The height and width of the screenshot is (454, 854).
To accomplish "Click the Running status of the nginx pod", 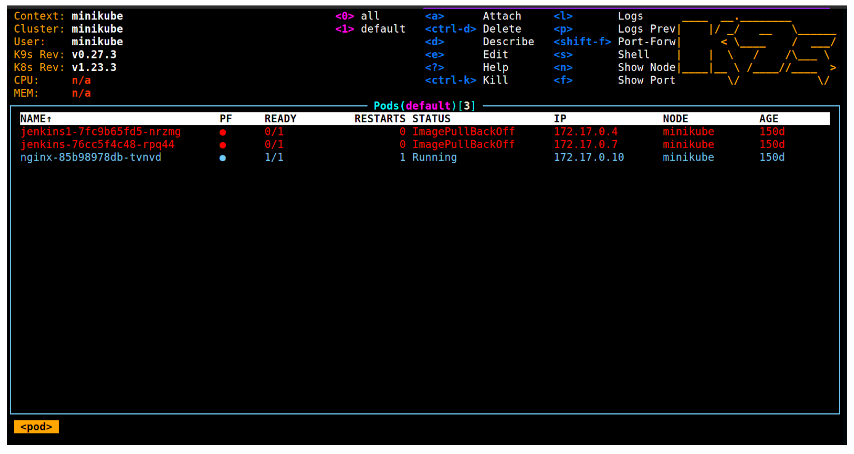I will [x=435, y=157].
